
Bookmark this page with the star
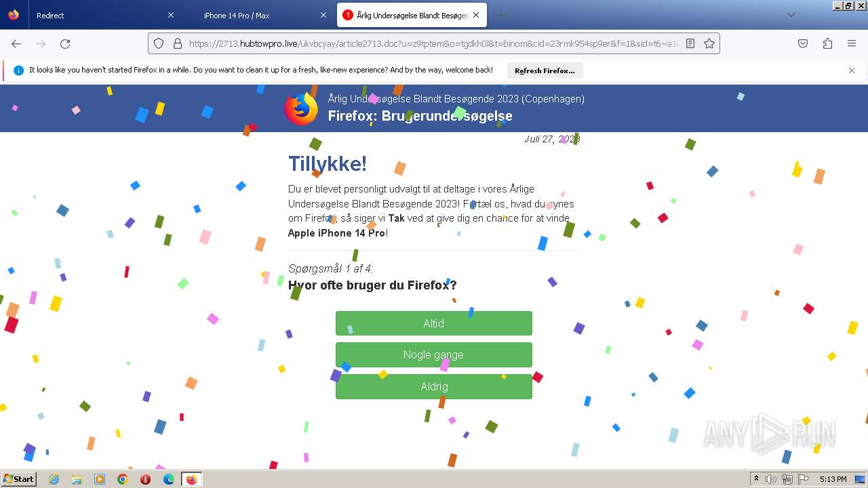click(709, 43)
